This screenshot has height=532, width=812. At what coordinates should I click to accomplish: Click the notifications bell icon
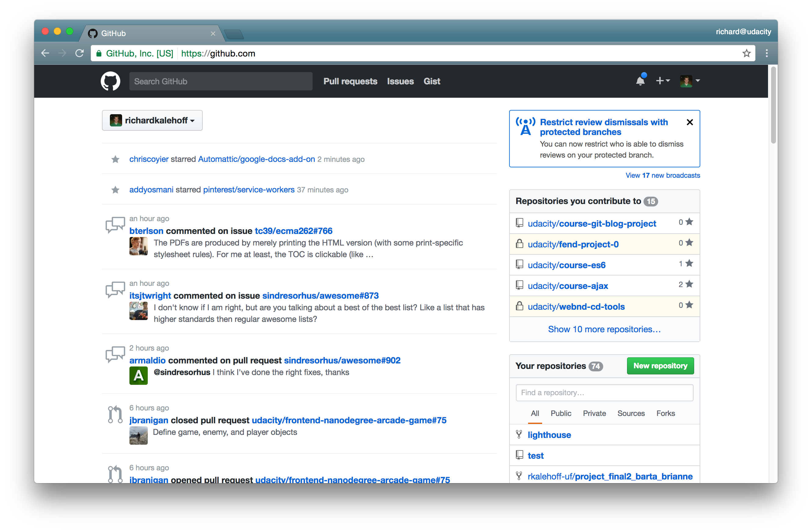640,81
